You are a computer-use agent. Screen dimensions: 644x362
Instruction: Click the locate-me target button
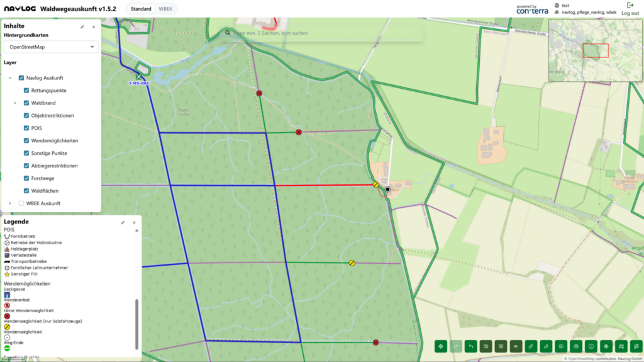(x=606, y=346)
